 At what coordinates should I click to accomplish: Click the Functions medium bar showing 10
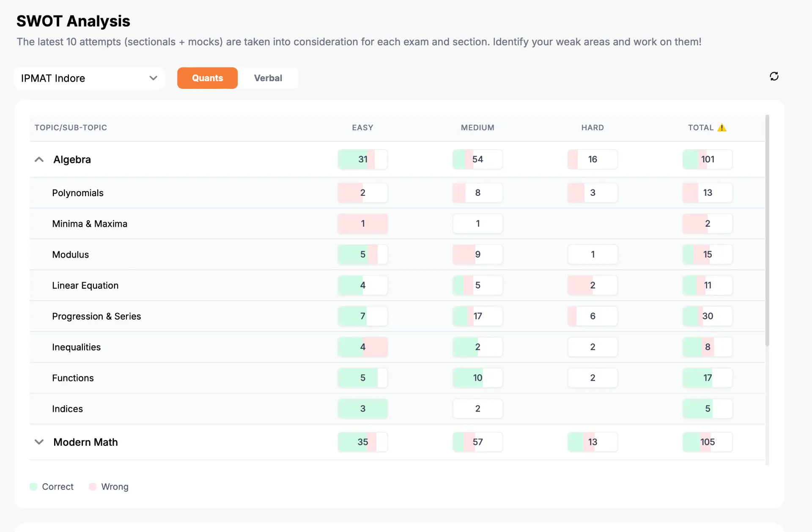click(x=478, y=378)
